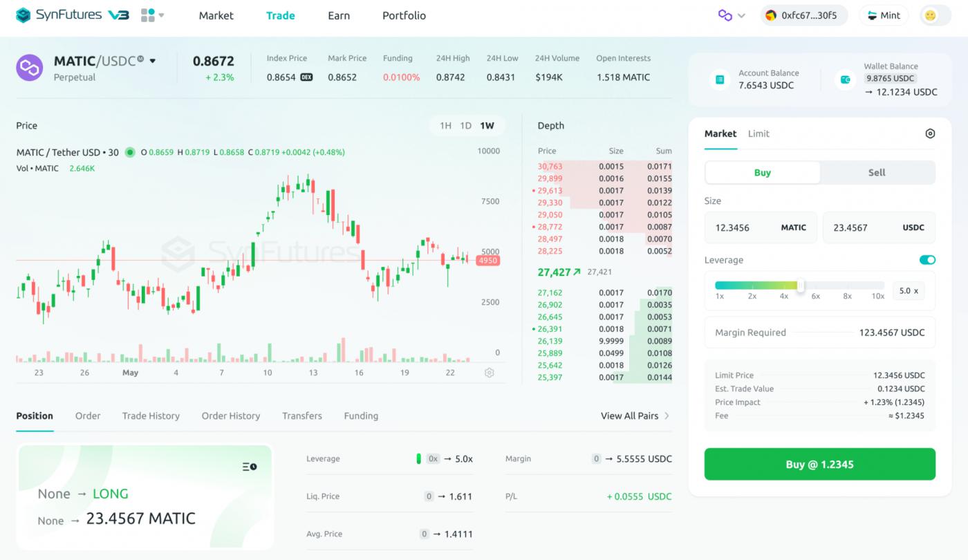
Task: Click the 27,427 mid price in depth
Action: [x=554, y=272]
